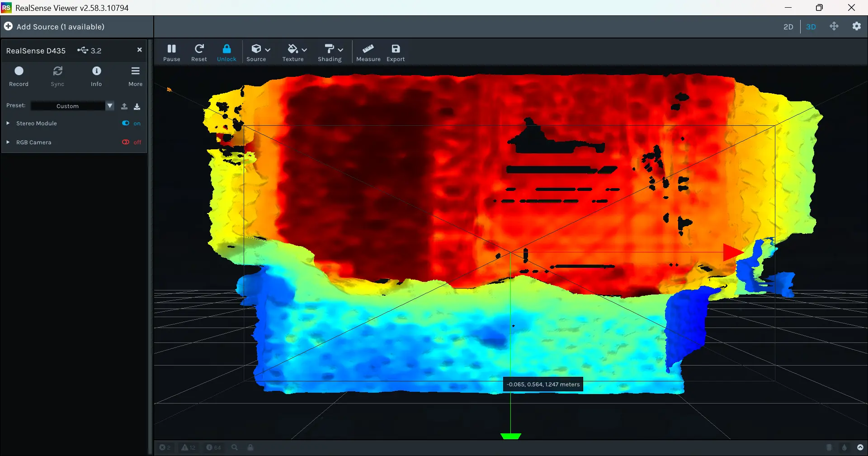Click the status bar lock icon
The height and width of the screenshot is (456, 868).
click(x=250, y=447)
